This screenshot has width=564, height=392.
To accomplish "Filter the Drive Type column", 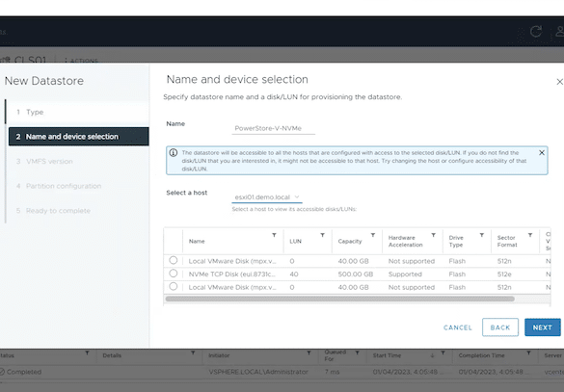I will pos(482,235).
